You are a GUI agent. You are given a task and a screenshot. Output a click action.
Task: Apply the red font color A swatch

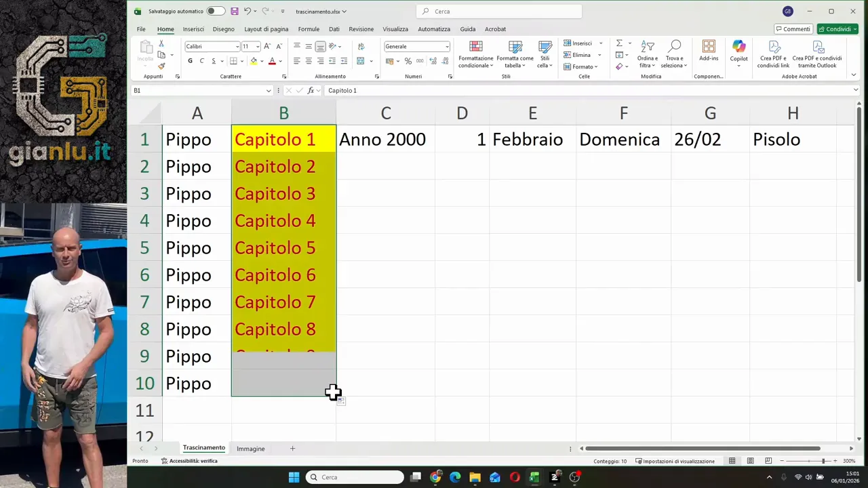[272, 61]
